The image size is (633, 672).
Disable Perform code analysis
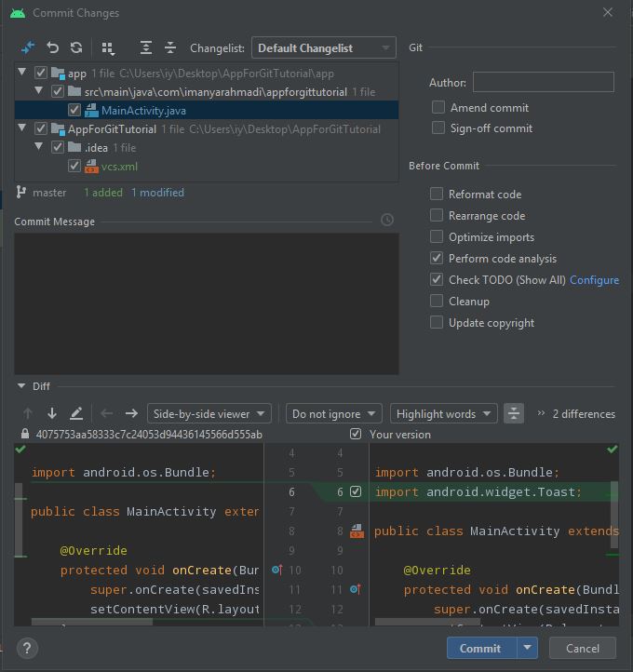coord(437,258)
